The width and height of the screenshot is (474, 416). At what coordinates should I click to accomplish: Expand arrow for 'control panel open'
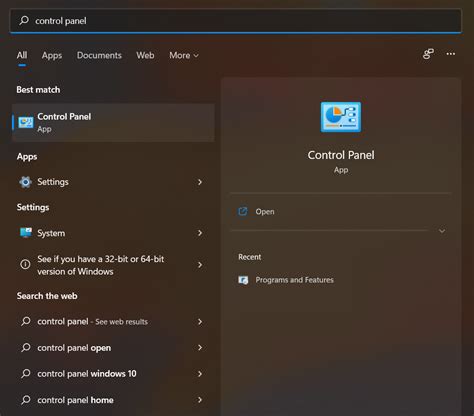coord(200,348)
